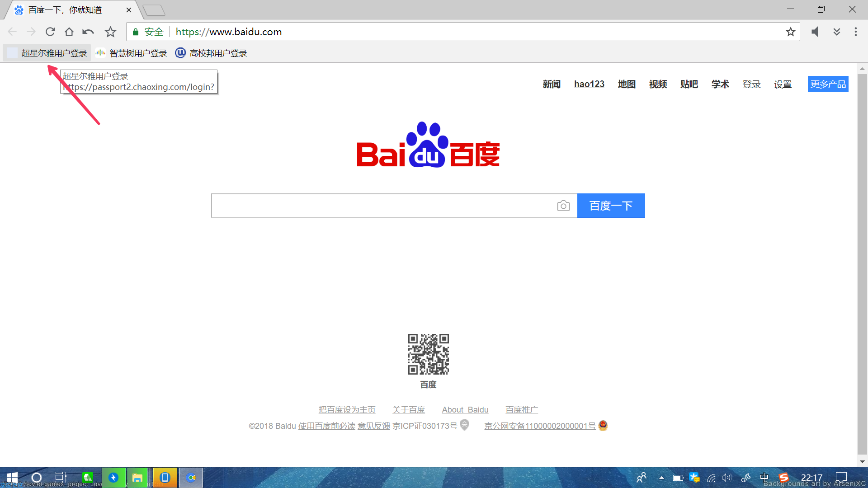Open the 学术 link
This screenshot has width=868, height=488.
click(720, 84)
